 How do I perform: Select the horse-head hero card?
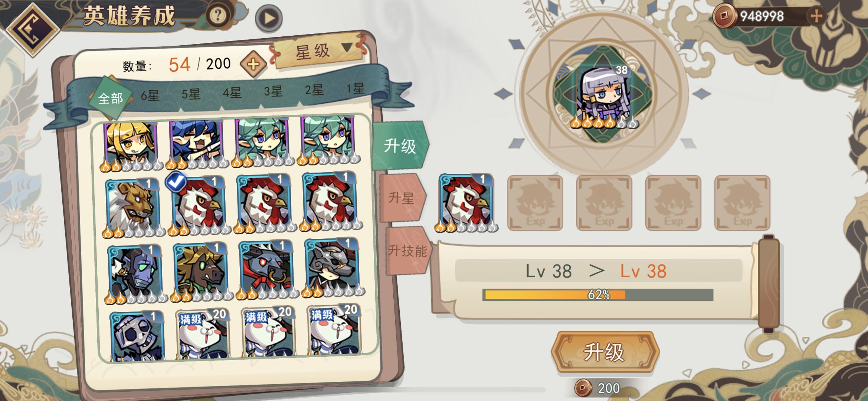click(201, 272)
